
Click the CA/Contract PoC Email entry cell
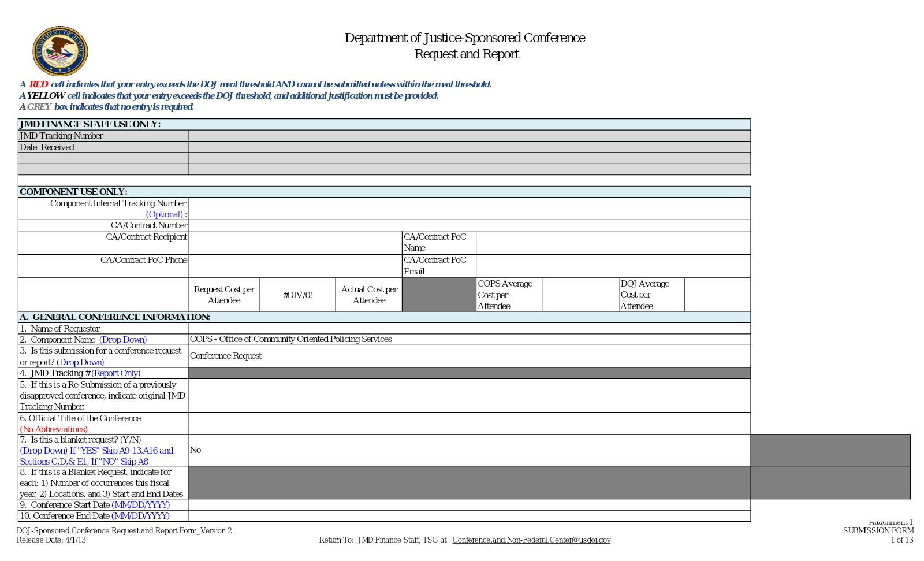click(613, 266)
